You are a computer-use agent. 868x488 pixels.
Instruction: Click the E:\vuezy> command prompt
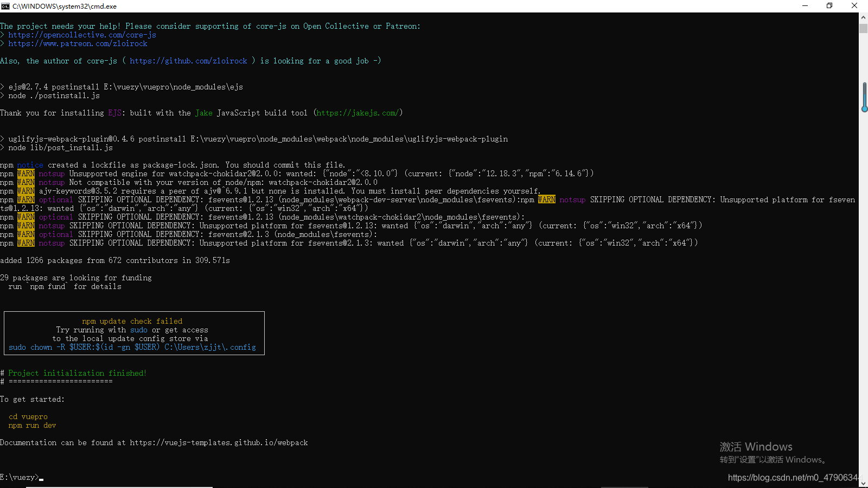20,477
